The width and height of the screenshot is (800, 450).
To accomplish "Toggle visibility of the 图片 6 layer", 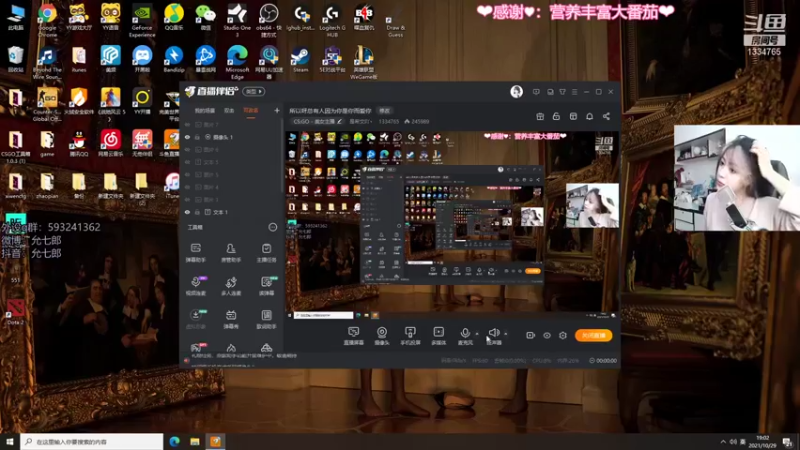I will point(187,149).
